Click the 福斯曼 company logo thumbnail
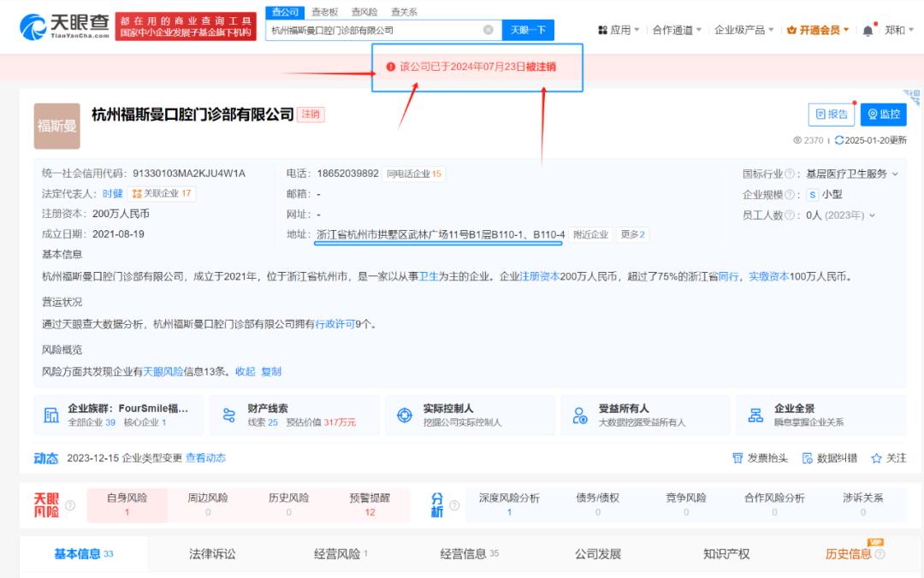Screen dimensions: 924x578 pos(57,126)
